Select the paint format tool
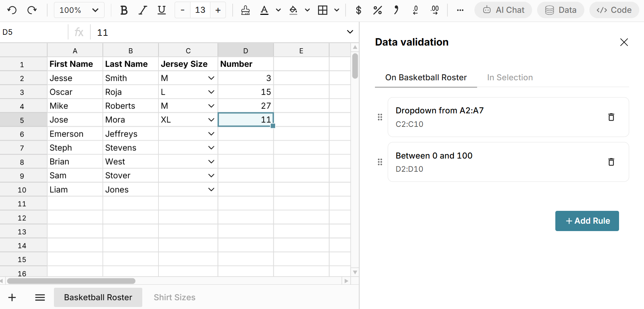The height and width of the screenshot is (309, 644). (245, 10)
